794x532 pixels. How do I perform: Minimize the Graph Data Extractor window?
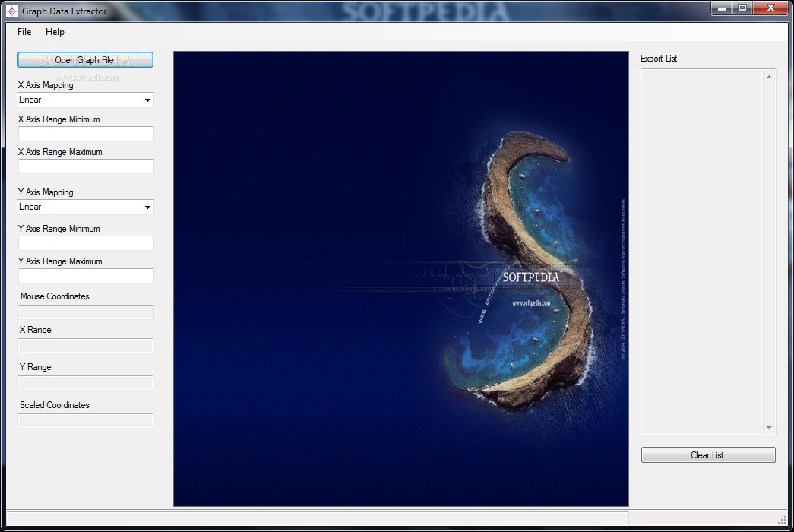722,8
